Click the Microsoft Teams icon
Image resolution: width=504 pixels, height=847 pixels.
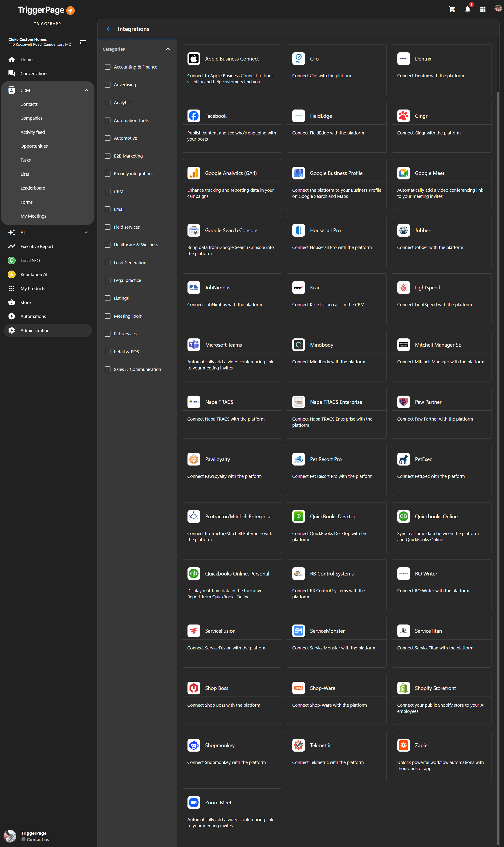(194, 345)
